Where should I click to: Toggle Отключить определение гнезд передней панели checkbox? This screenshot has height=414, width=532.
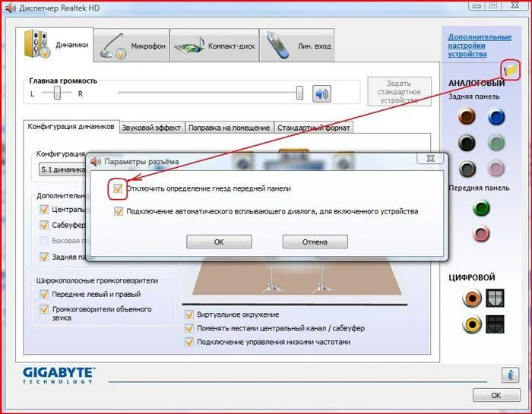118,188
